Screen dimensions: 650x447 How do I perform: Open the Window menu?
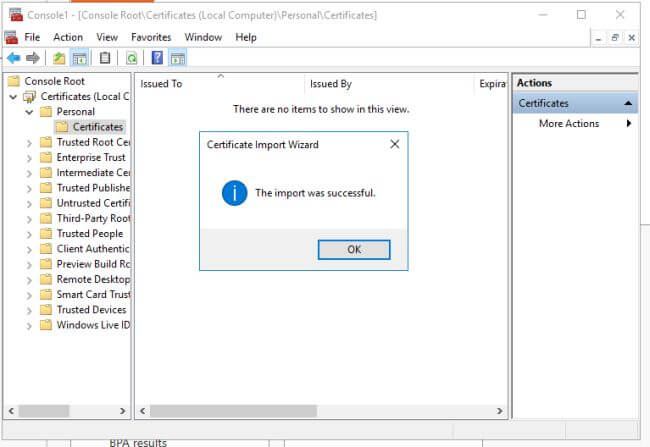point(203,37)
